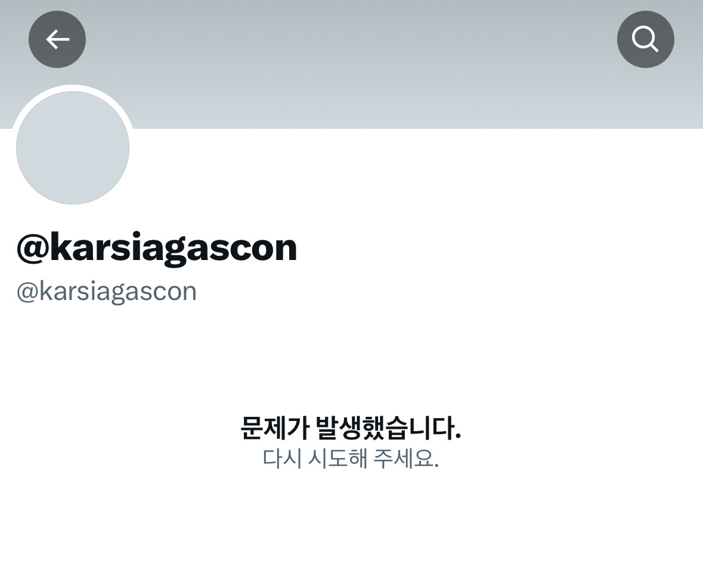Click the dark circle around the search icon
The width and height of the screenshot is (703, 588).
(645, 39)
